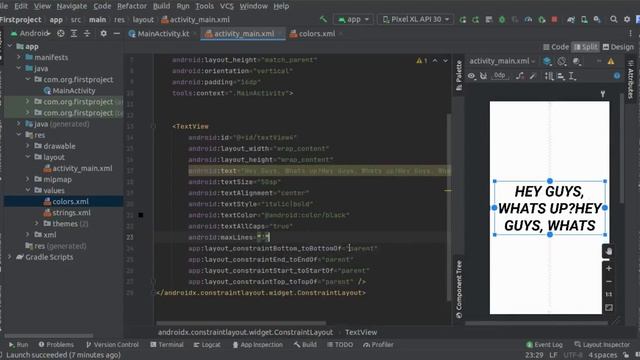
Task: Click Select Opened File target icon
Action: pyautogui.click(x=60, y=33)
